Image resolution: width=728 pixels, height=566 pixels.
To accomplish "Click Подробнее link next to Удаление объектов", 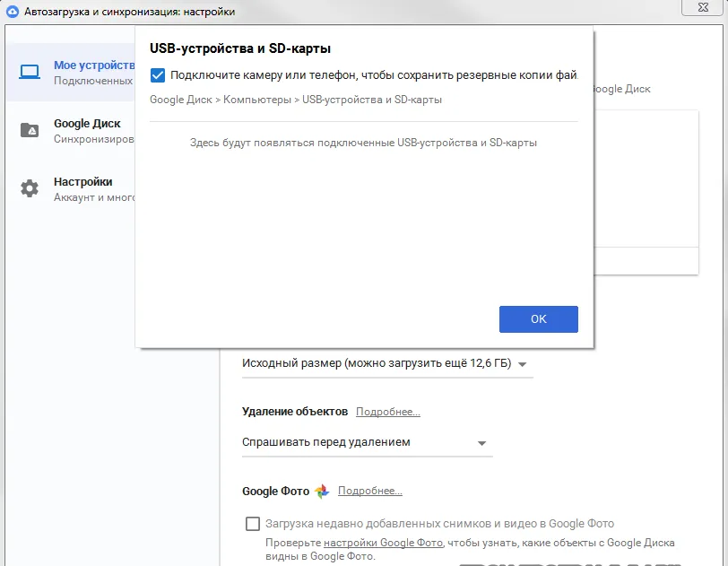I will point(388,412).
